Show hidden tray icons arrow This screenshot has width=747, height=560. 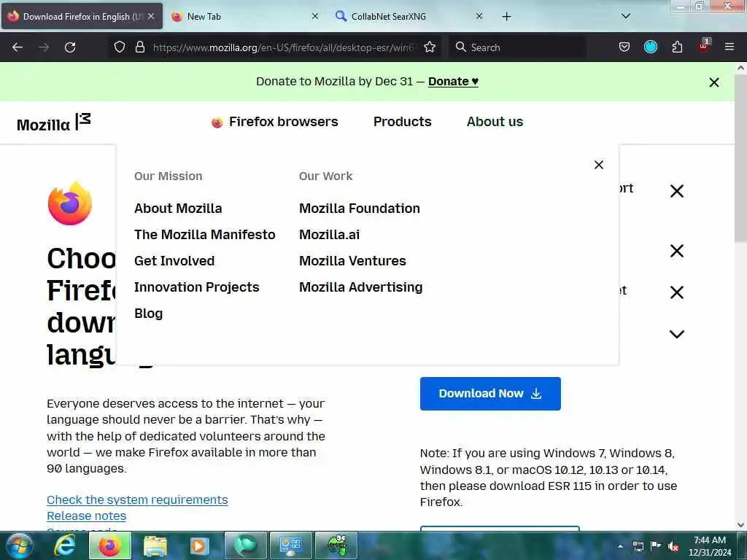[x=620, y=546]
